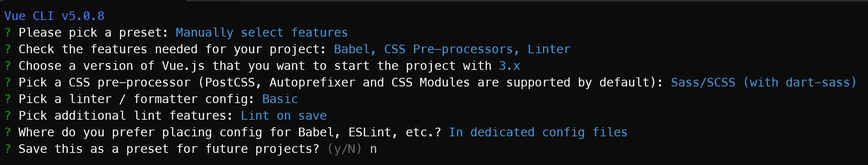The image size is (868, 165).
Task: Click the question mark before "Where do you prefer"
Action: tap(8, 132)
